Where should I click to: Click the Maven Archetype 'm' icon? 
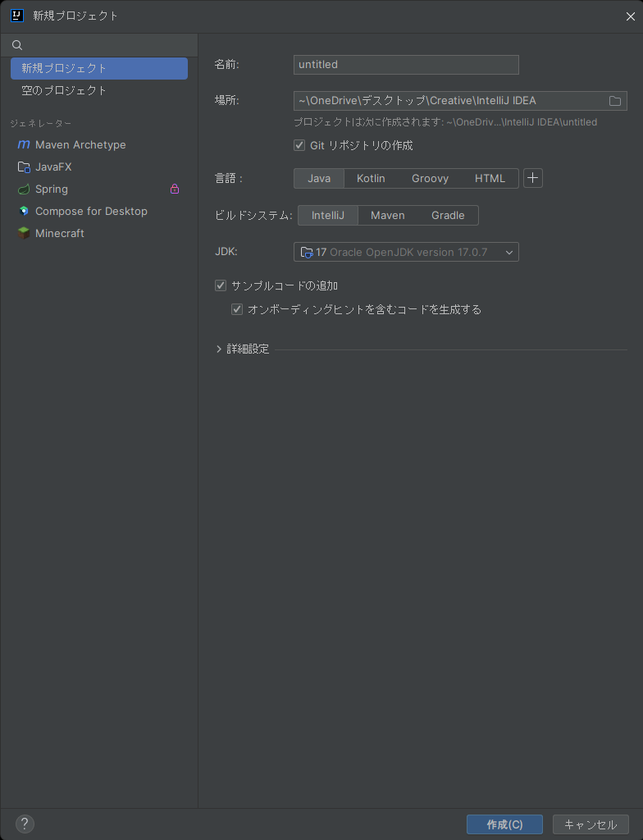pyautogui.click(x=24, y=144)
